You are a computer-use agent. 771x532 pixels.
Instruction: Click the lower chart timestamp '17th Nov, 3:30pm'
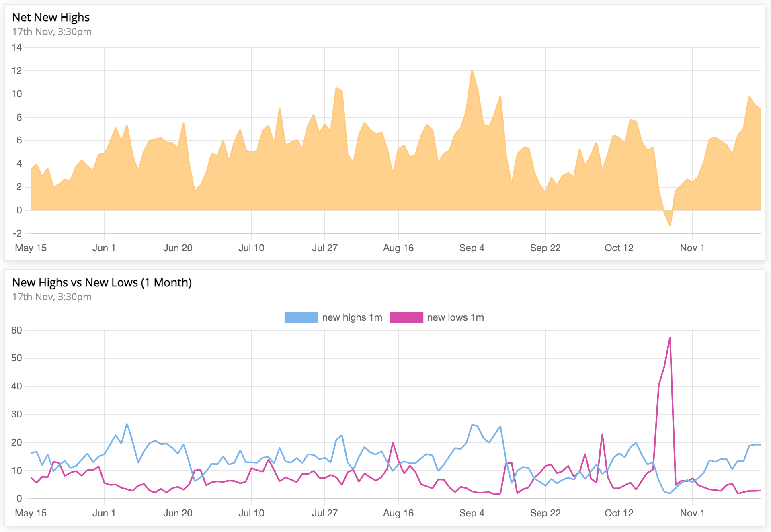coord(52,297)
